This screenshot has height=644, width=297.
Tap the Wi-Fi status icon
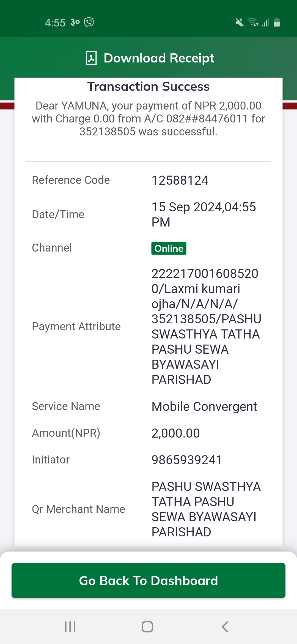pyautogui.click(x=253, y=22)
